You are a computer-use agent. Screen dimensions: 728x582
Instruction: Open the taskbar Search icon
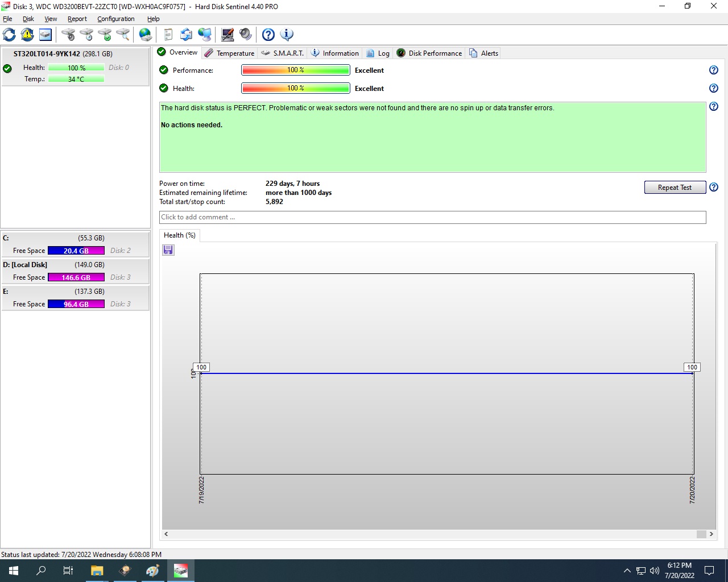tap(41, 571)
